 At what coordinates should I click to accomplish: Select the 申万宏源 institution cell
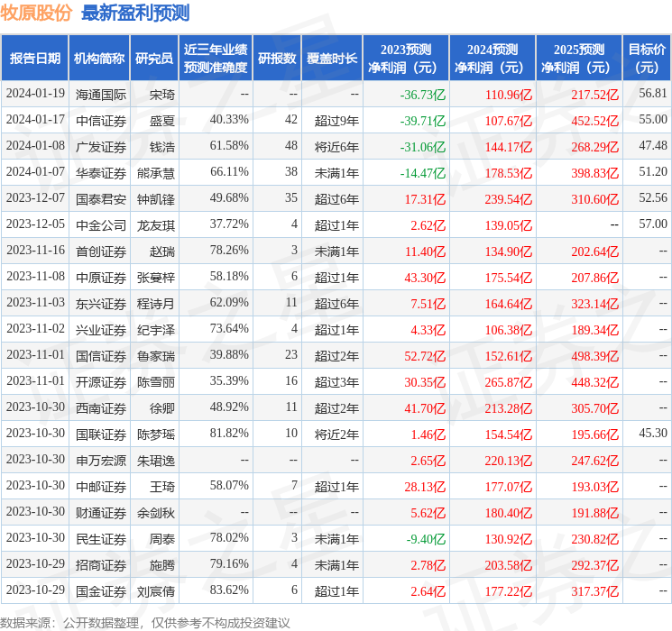[x=101, y=461]
